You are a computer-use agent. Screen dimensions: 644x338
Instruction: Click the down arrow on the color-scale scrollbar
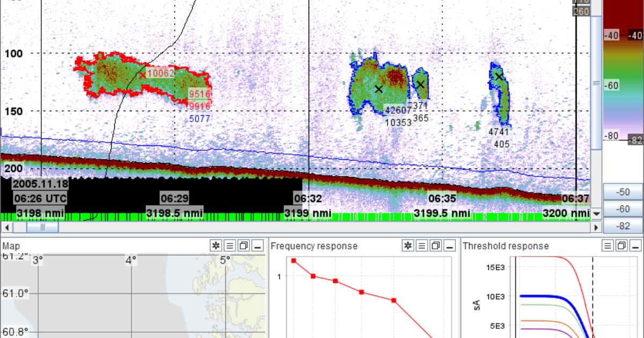[x=596, y=213]
